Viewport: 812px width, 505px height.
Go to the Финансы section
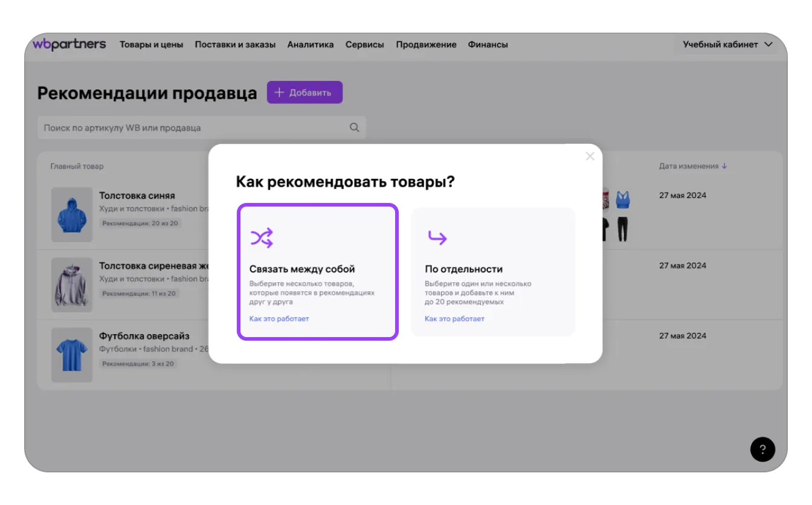(x=488, y=44)
